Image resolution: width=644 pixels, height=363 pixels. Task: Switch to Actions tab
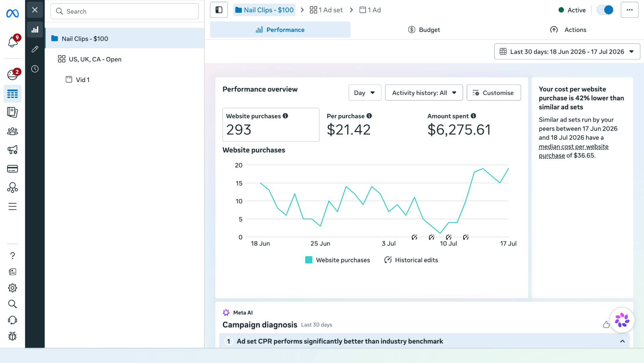[568, 30]
